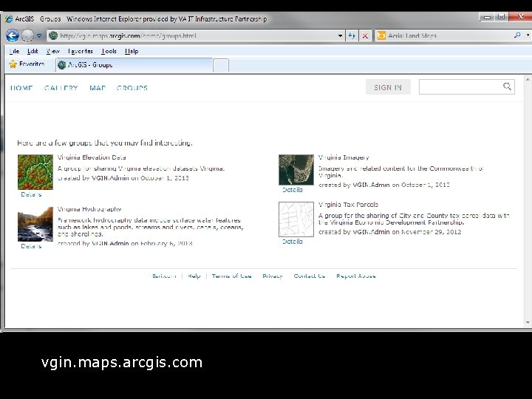Open the Tools menu
The height and width of the screenshot is (399, 532).
pos(109,51)
